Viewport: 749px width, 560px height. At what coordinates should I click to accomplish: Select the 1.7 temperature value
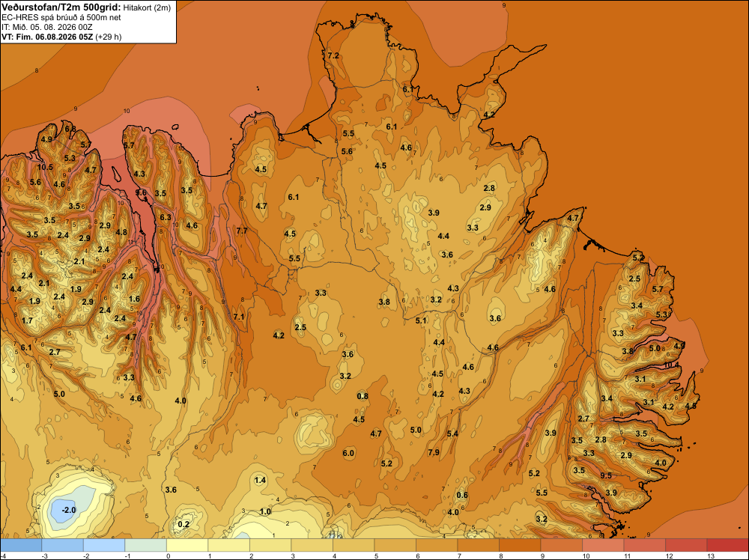tap(27, 320)
